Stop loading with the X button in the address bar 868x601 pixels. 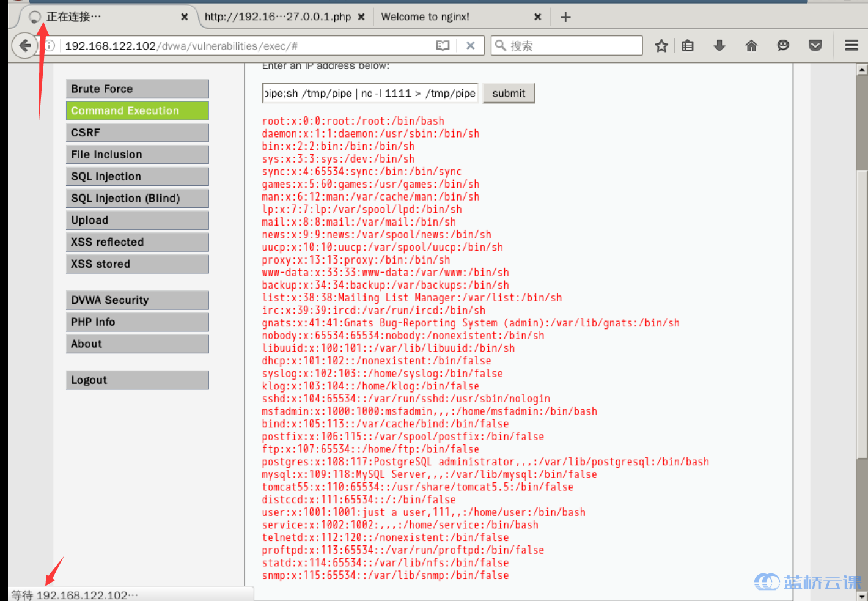[470, 46]
